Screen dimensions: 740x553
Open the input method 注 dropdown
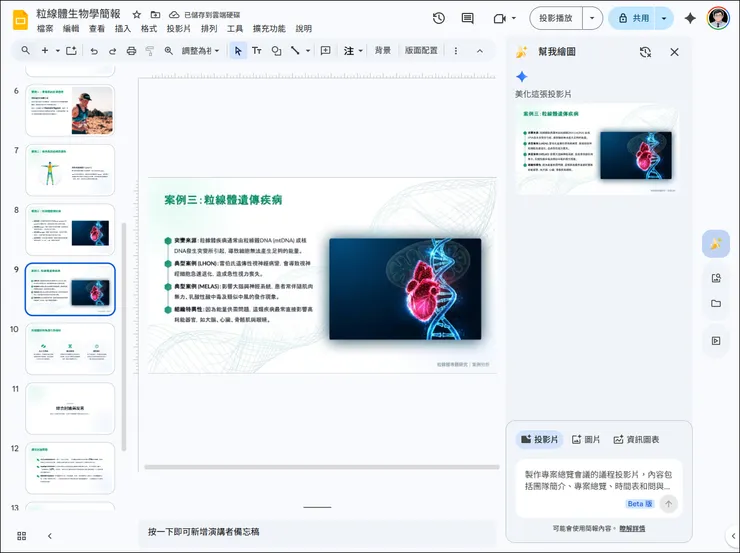point(353,50)
